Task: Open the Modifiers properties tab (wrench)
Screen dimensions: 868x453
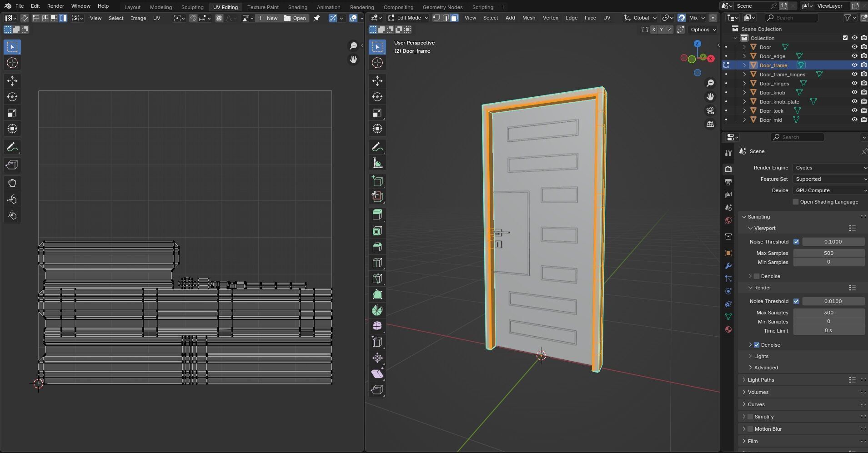Action: pos(728,266)
